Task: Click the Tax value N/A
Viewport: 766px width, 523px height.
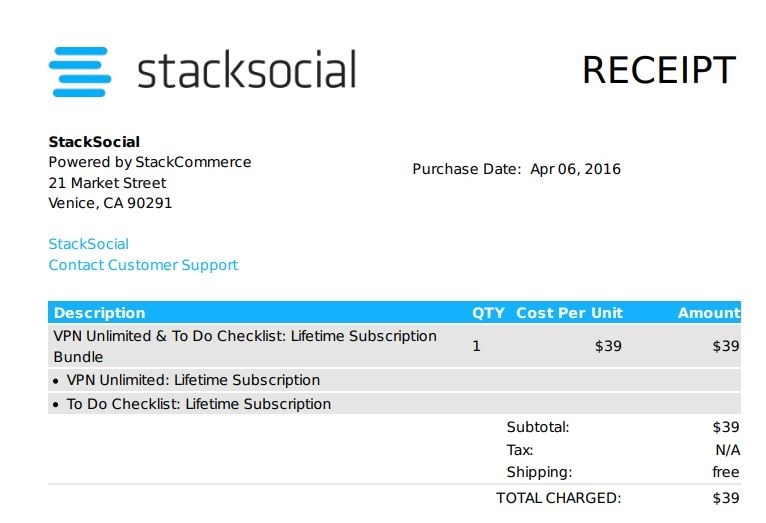Action: point(726,450)
